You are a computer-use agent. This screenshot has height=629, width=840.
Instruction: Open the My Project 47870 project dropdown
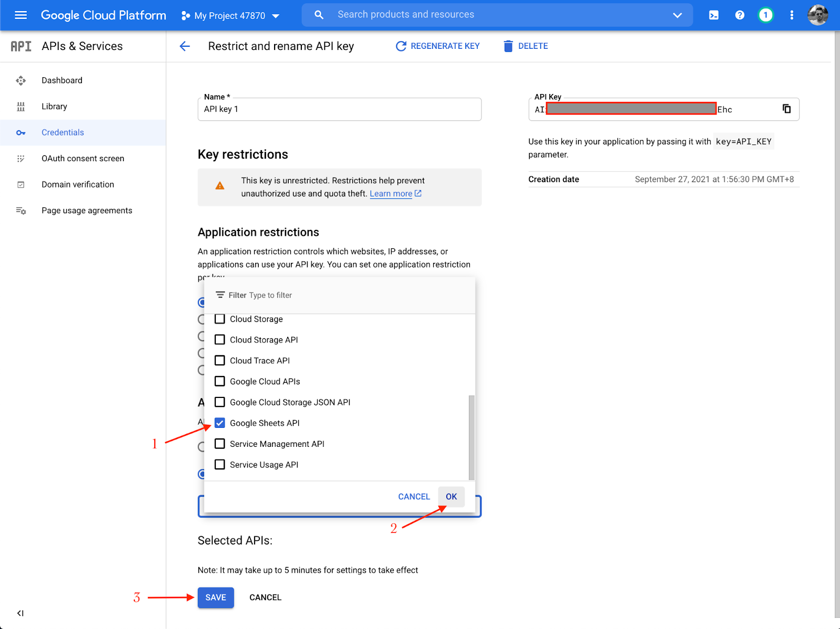pyautogui.click(x=230, y=15)
